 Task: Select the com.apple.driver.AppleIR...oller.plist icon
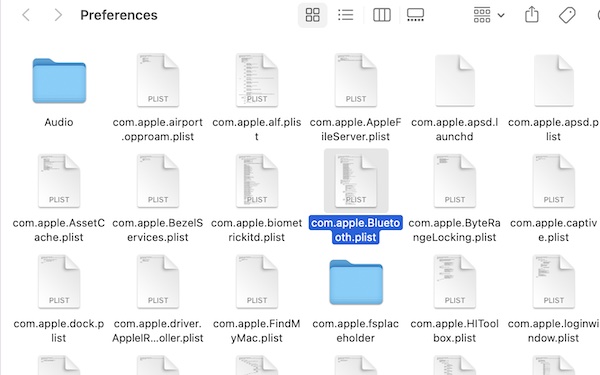158,282
